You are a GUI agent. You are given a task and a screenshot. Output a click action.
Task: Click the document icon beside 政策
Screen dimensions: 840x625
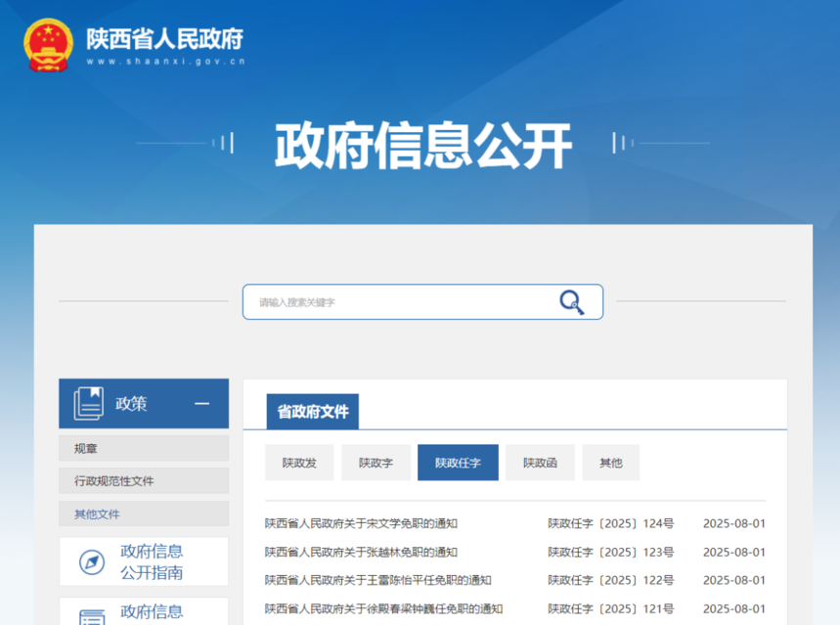pyautogui.click(x=89, y=403)
